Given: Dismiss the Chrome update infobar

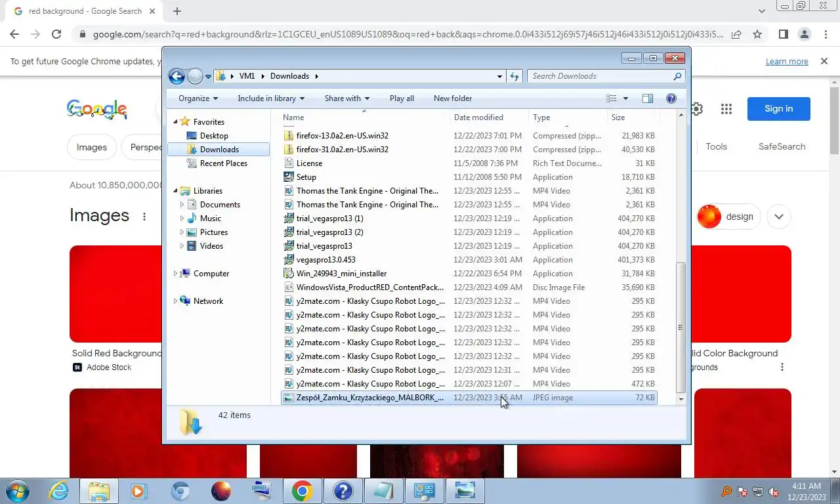Looking at the screenshot, I should tap(824, 61).
